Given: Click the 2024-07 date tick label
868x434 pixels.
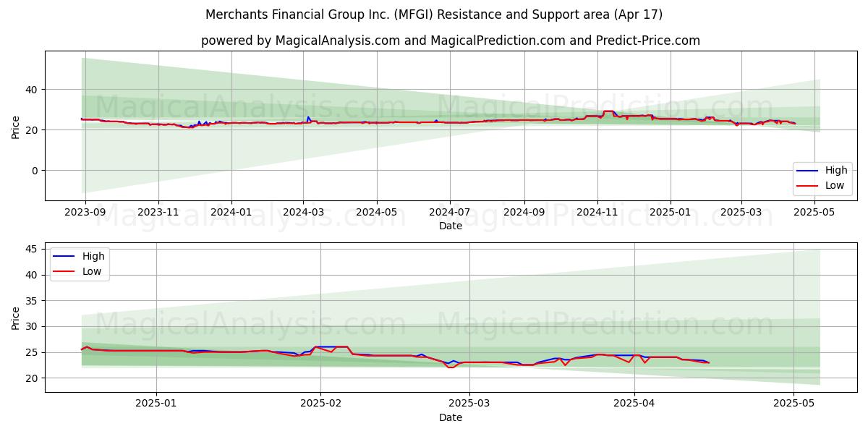Looking at the screenshot, I should click(x=449, y=213).
